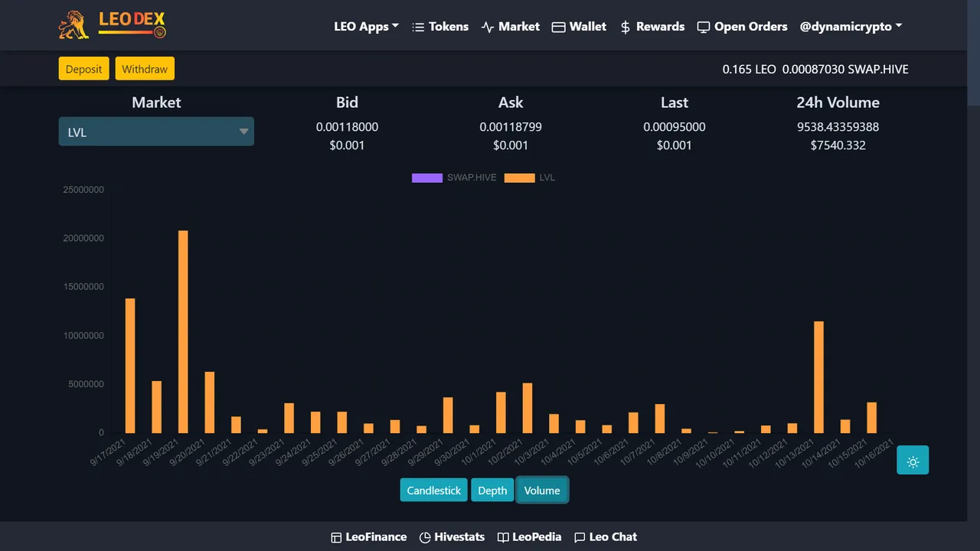Click the Bid column heading
Screen dimensions: 980x551
347,103
